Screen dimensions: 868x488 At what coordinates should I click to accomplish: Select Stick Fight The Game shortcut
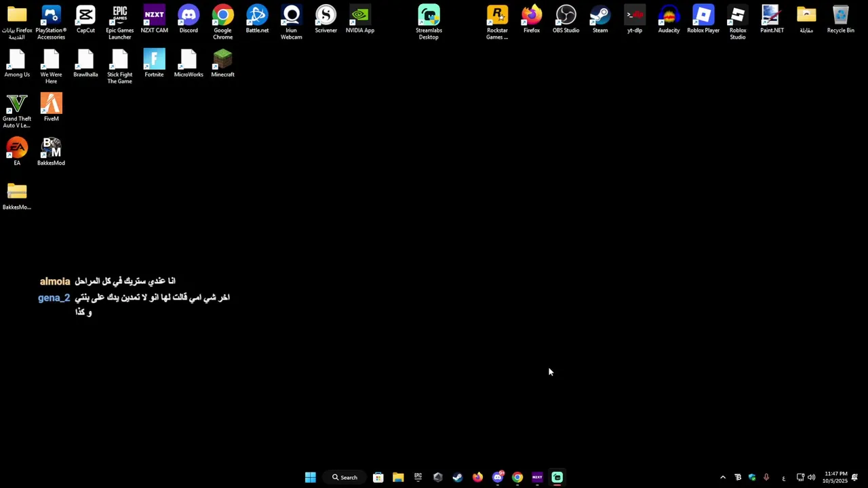point(120,67)
